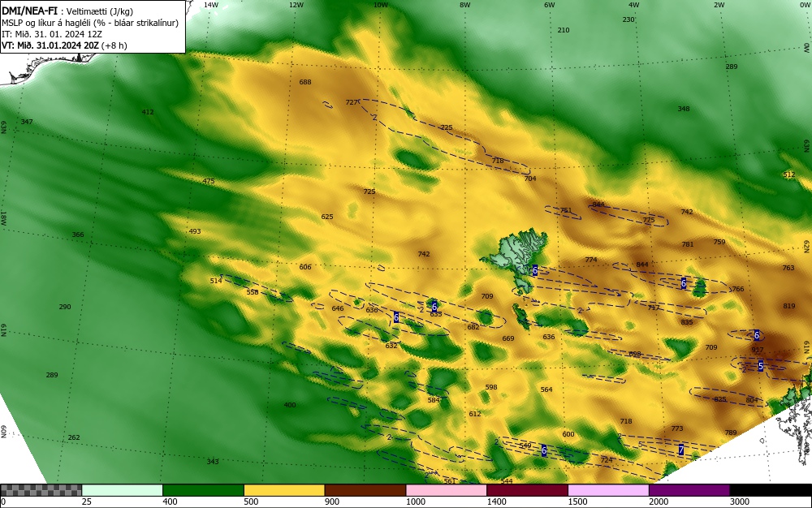Click the map value 493
Screen dimensions: 812x508
click(195, 231)
